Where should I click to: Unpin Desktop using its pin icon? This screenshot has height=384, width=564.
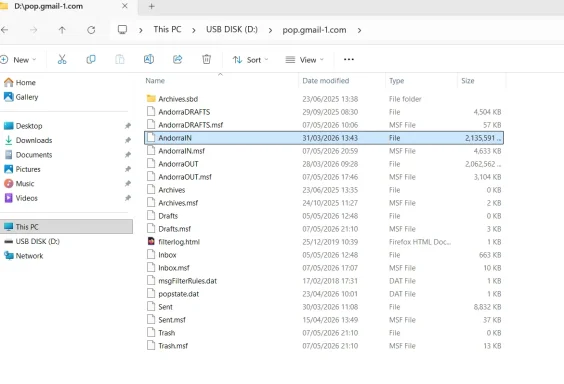[128, 126]
